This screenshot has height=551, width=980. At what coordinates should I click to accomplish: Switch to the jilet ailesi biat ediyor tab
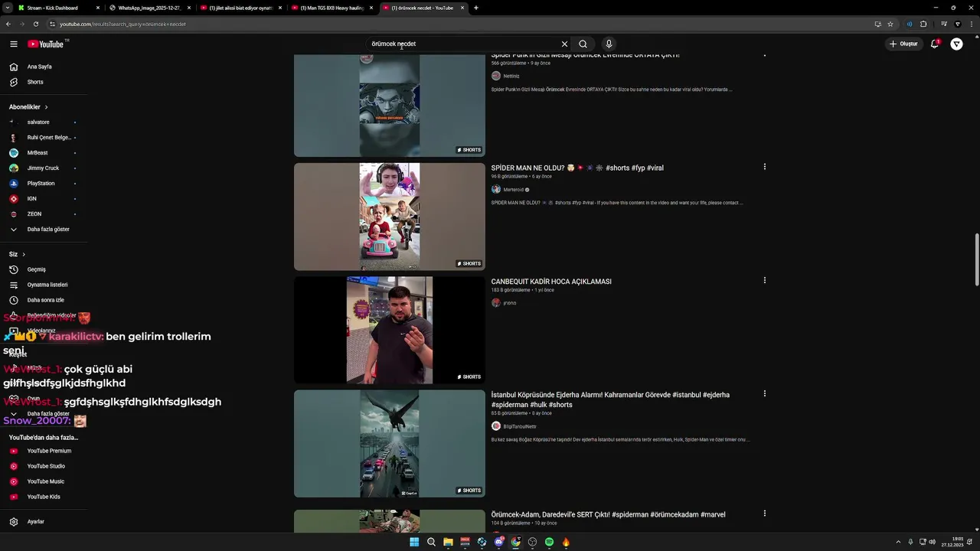[240, 8]
